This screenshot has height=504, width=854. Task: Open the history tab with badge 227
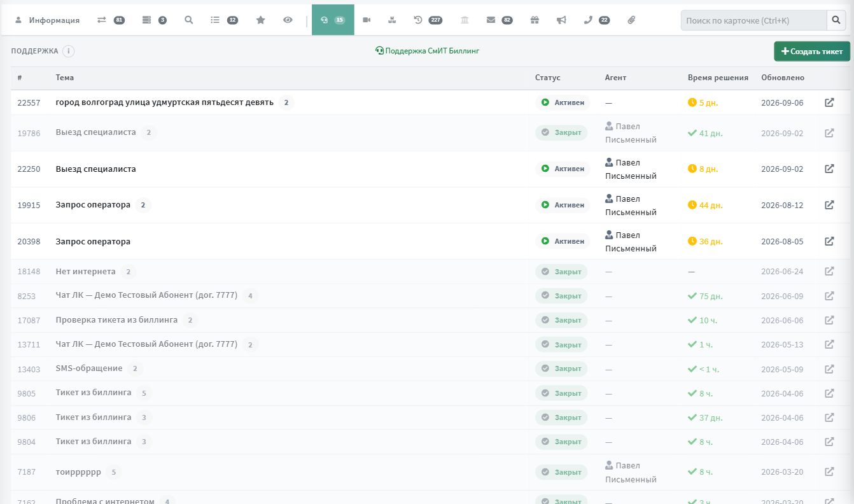click(428, 20)
